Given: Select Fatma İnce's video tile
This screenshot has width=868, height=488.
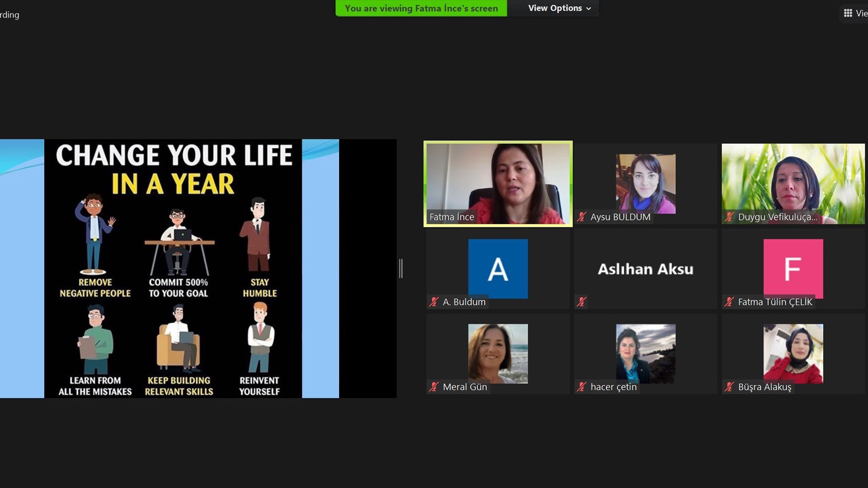Looking at the screenshot, I should coord(498,184).
